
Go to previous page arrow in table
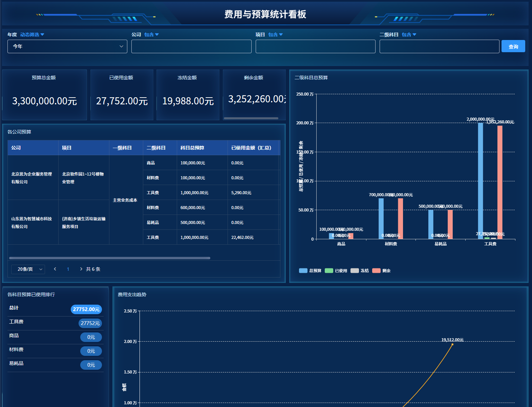coord(55,269)
